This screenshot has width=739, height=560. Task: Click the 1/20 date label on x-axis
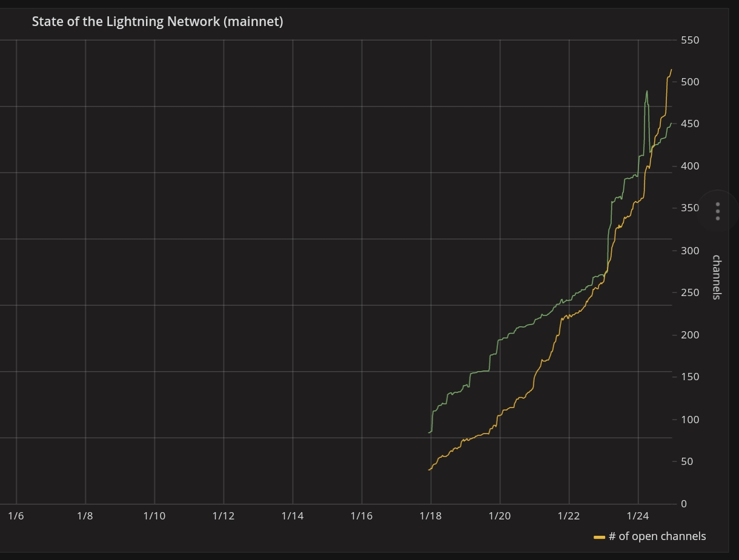[x=500, y=516]
